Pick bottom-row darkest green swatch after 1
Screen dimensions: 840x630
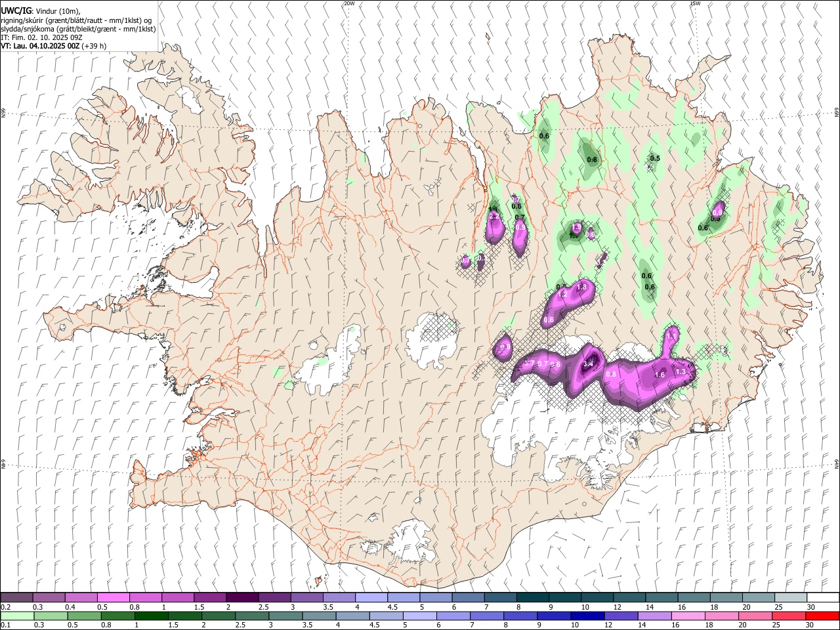click(152, 616)
